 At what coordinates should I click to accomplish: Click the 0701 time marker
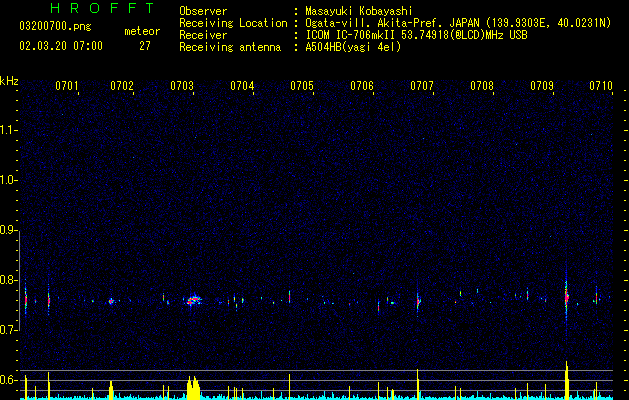click(66, 86)
